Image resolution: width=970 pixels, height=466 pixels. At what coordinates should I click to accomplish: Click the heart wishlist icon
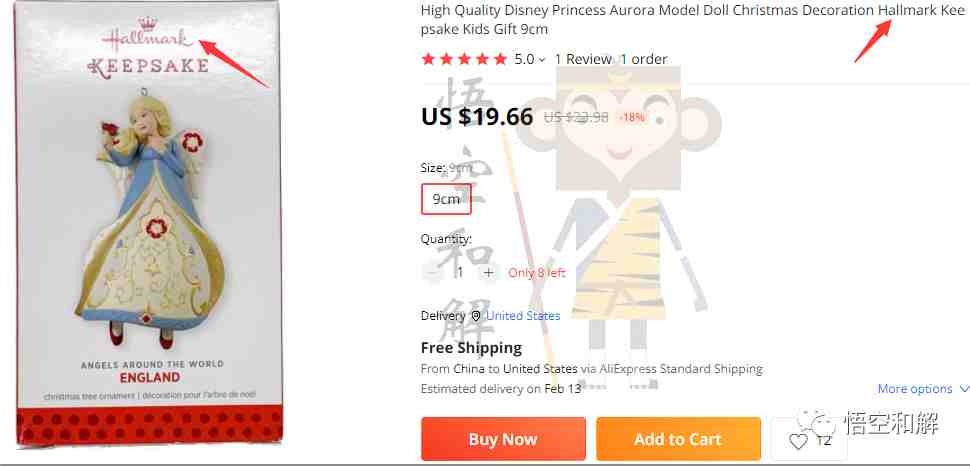pos(799,441)
